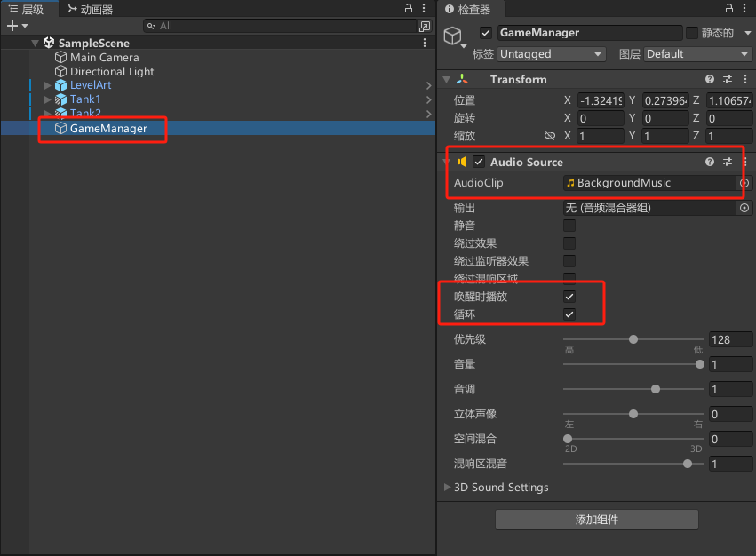Open Tank2 prefab with its right arrow
This screenshot has width=756, height=556.
click(428, 114)
